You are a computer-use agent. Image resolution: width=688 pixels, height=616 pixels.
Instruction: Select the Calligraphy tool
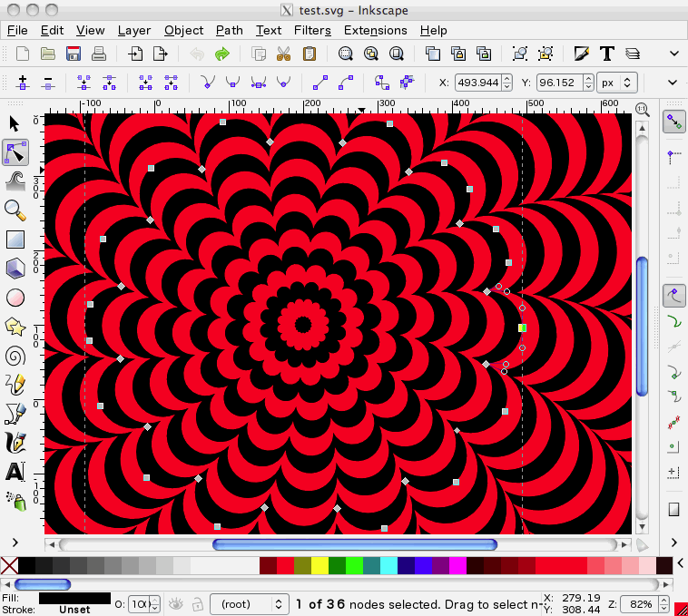click(x=15, y=443)
